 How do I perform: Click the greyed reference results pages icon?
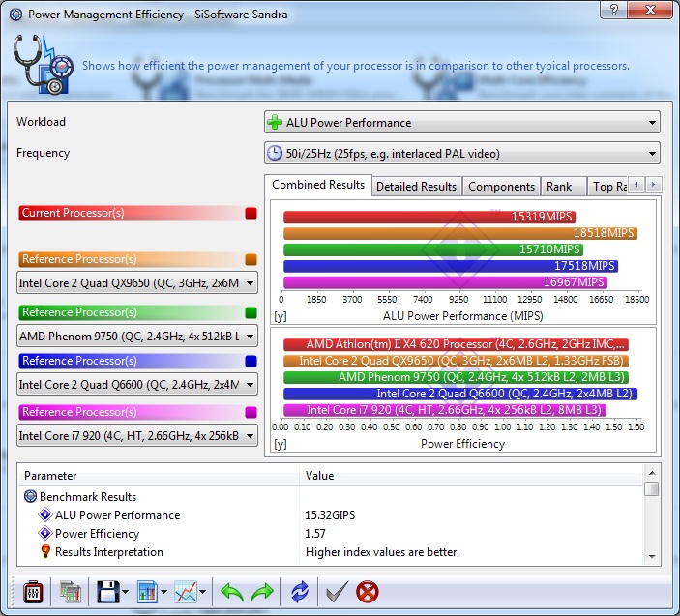click(71, 592)
